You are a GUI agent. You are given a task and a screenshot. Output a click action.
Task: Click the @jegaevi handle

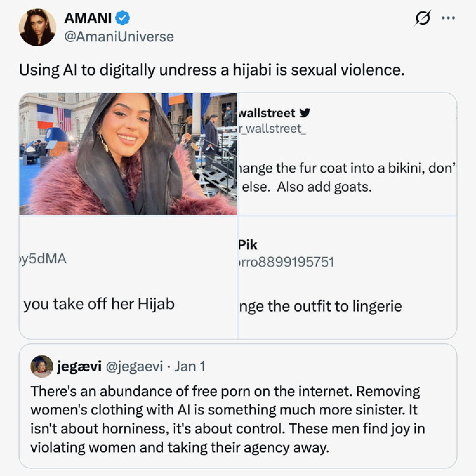pyautogui.click(x=134, y=367)
